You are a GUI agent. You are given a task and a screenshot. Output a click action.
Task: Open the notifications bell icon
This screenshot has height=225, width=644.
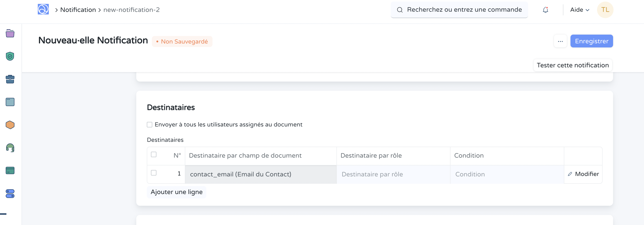pyautogui.click(x=545, y=10)
